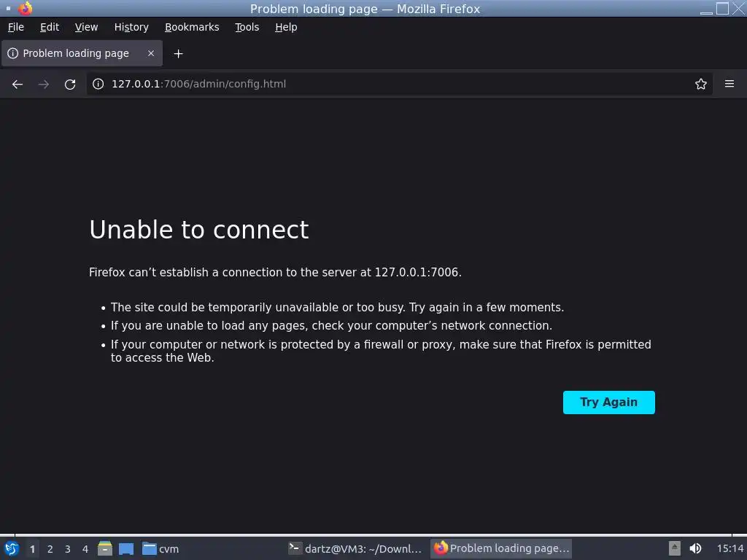Open the Tools menu
Viewport: 747px width, 560px height.
pos(247,27)
